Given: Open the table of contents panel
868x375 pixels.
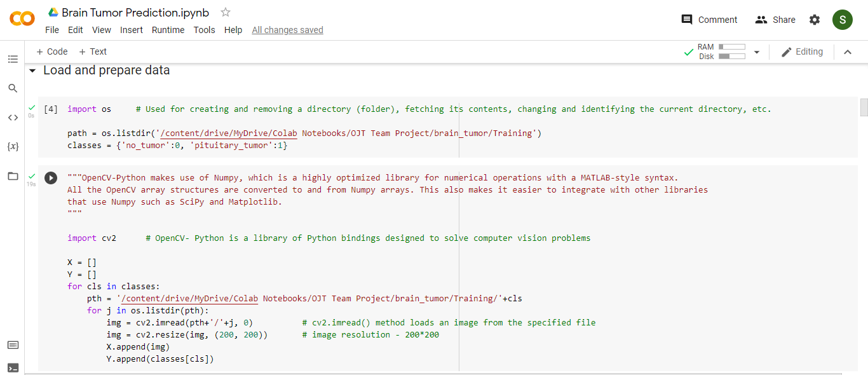Looking at the screenshot, I should click(13, 59).
